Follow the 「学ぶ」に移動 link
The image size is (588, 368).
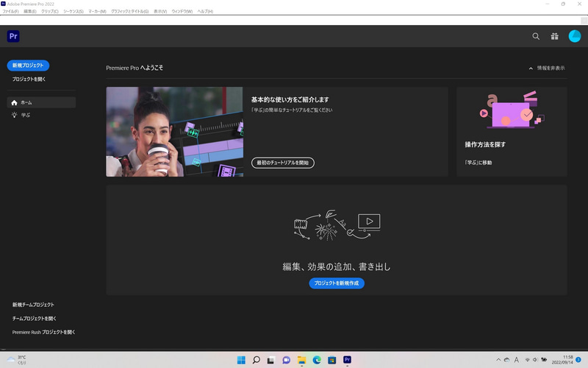[478, 163]
